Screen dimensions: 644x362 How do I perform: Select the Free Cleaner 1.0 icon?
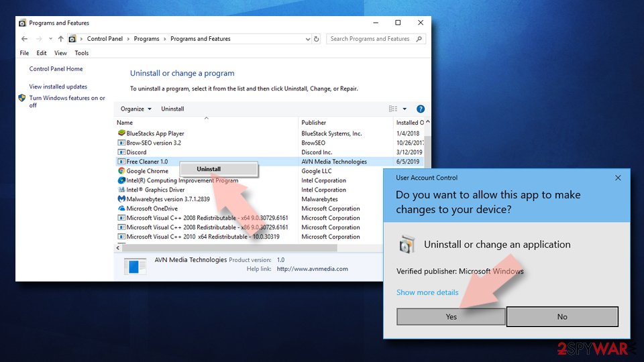[121, 162]
